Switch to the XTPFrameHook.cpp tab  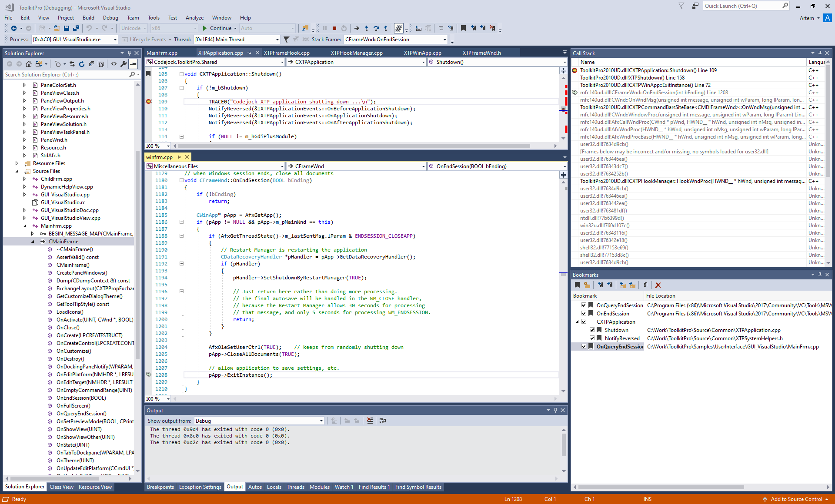click(287, 53)
